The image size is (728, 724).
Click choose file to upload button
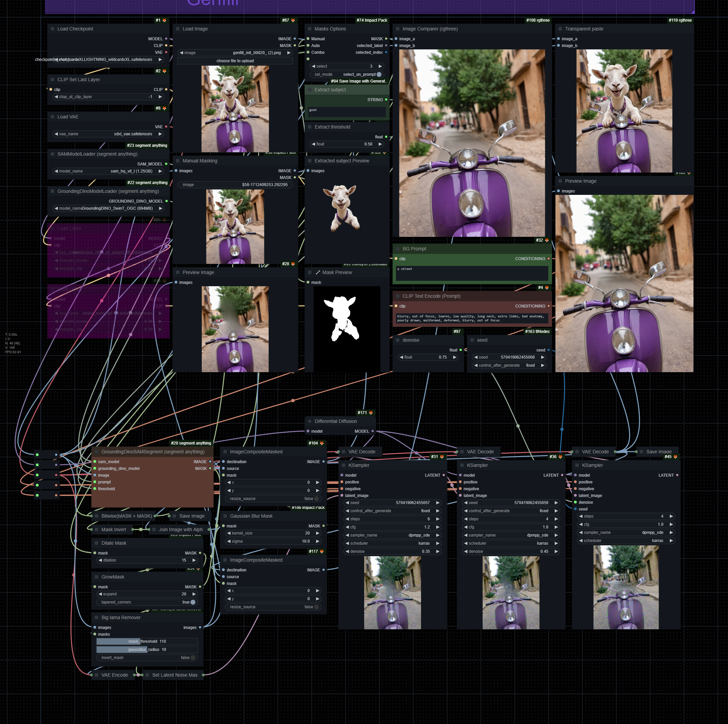click(x=235, y=61)
